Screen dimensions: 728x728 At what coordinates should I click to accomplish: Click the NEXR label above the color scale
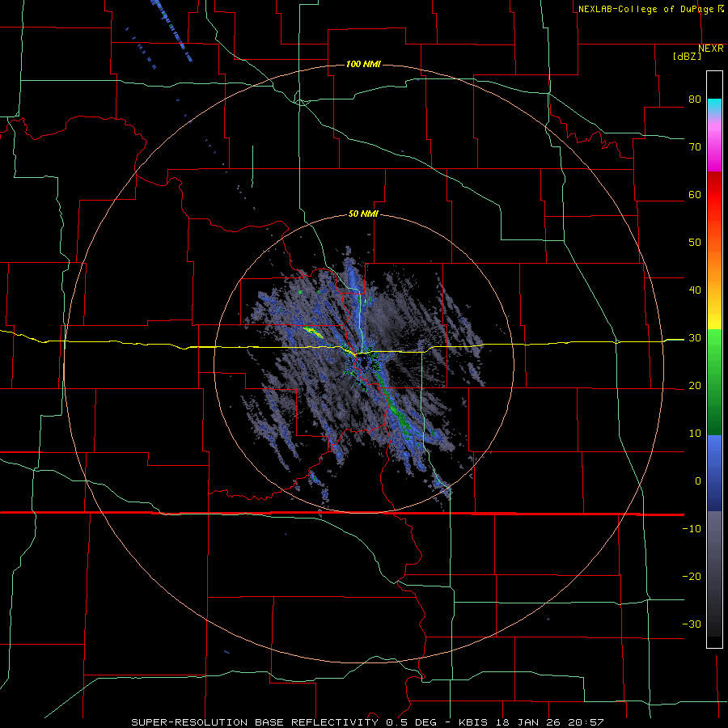711,49
